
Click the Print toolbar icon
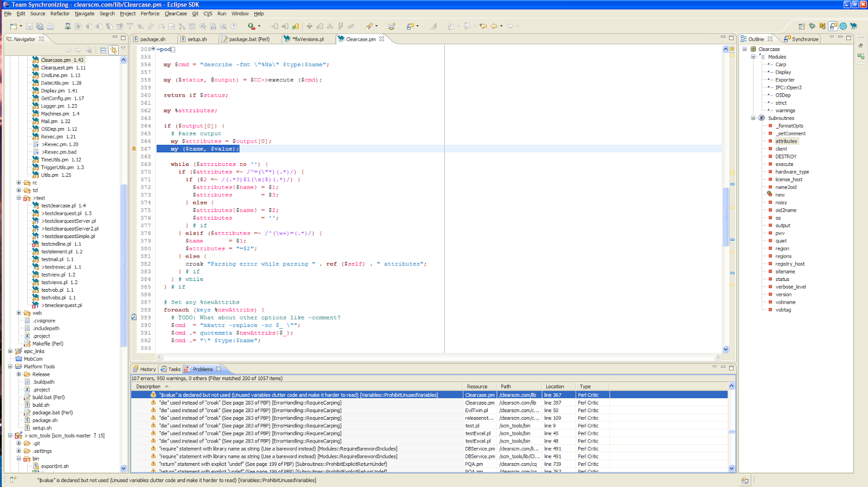(50, 26)
